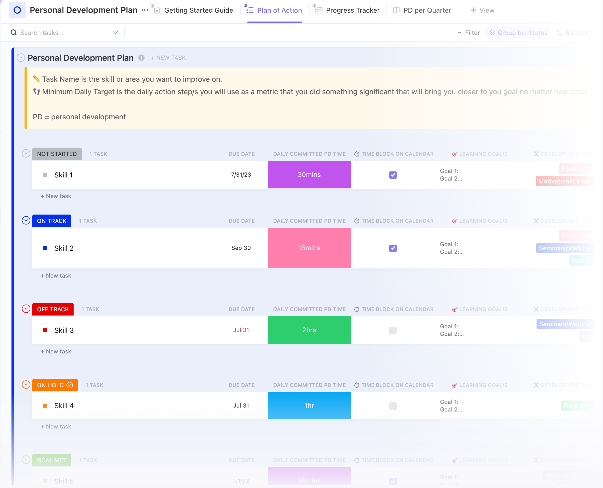603x488 pixels.
Task: Edit the overdue red due date of Skill 3
Action: click(241, 330)
